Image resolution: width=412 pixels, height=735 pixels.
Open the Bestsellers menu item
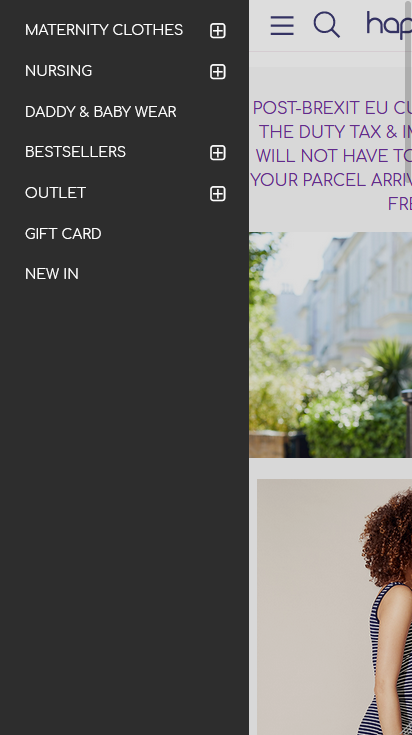[75, 152]
